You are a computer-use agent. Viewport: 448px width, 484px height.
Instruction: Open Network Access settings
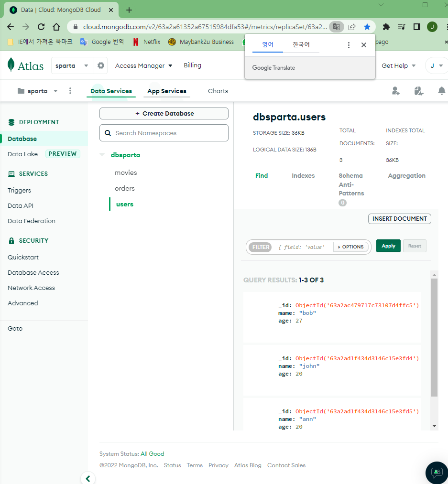pos(31,288)
